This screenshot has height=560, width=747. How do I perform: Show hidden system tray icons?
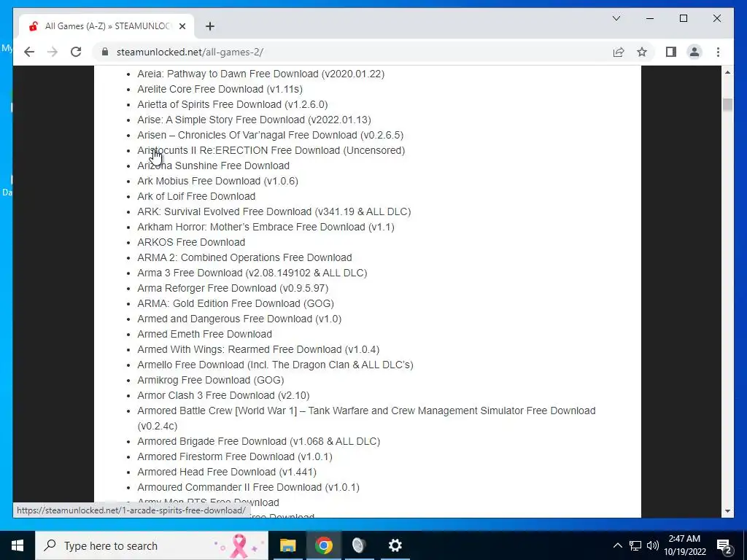(617, 545)
